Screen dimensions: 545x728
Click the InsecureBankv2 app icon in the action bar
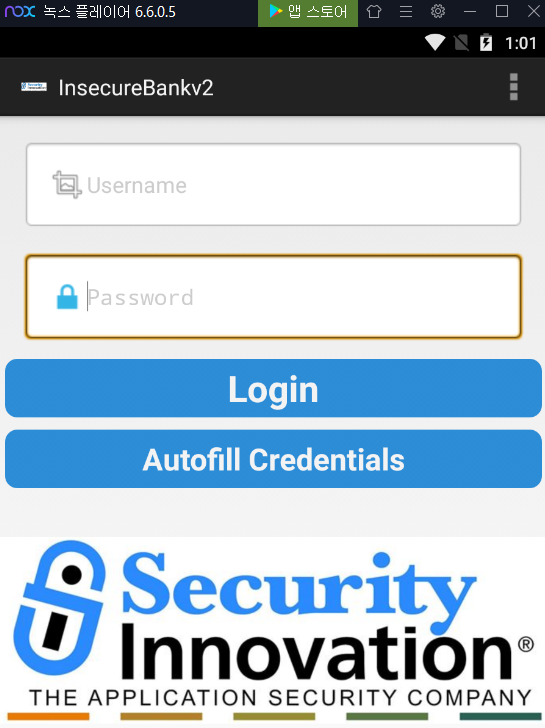pyautogui.click(x=34, y=87)
